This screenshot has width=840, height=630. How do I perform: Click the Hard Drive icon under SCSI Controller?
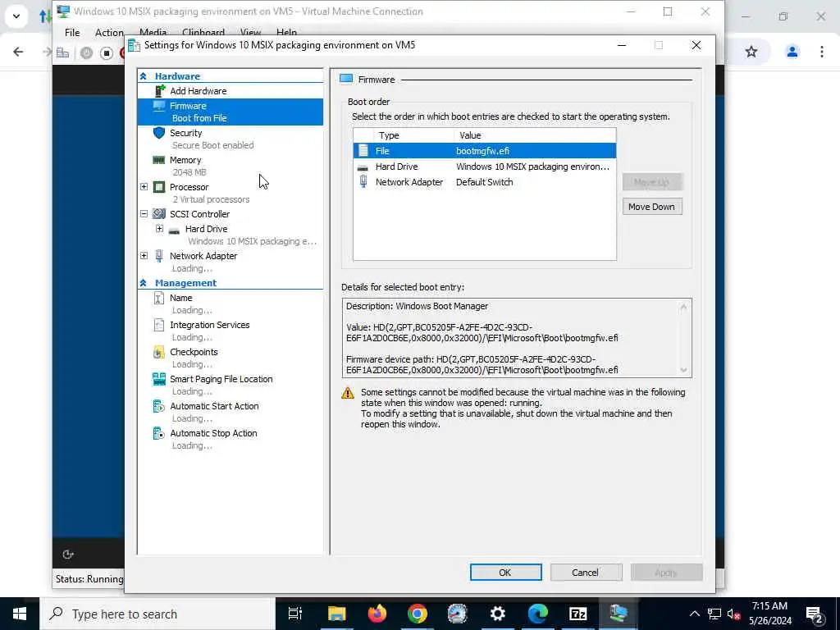point(174,231)
